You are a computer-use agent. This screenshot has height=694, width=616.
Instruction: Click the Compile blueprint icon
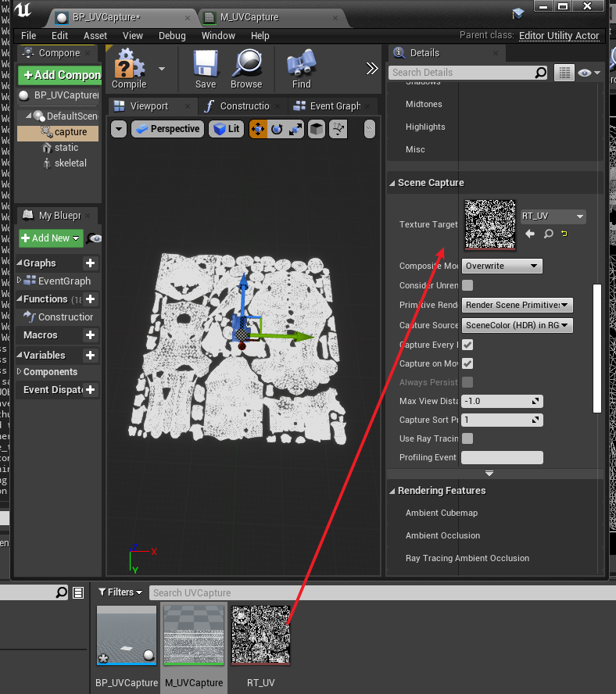[x=129, y=66]
